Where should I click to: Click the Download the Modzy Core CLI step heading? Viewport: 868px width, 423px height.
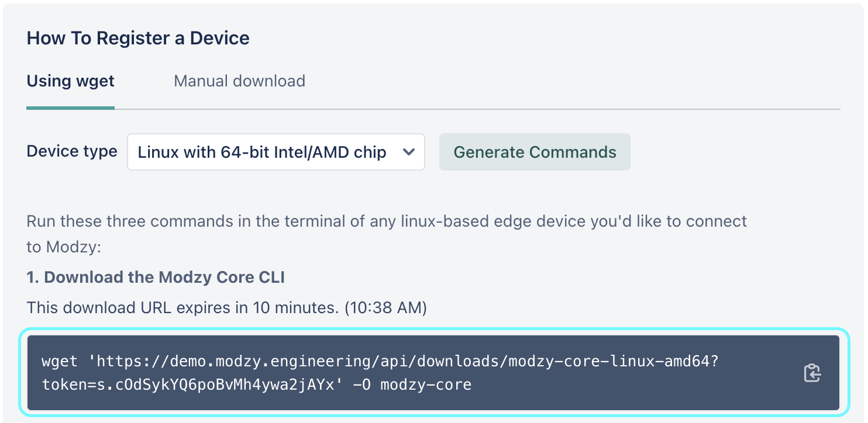click(156, 277)
